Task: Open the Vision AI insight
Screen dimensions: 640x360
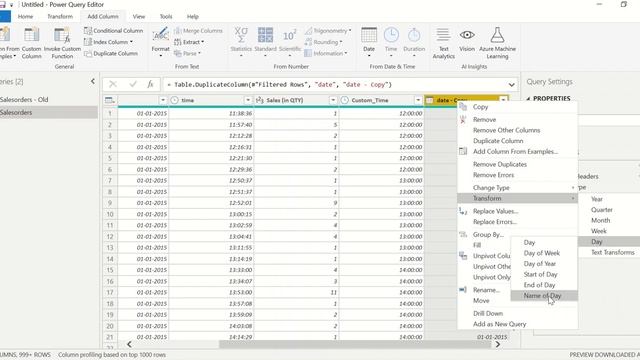Action: point(467,40)
